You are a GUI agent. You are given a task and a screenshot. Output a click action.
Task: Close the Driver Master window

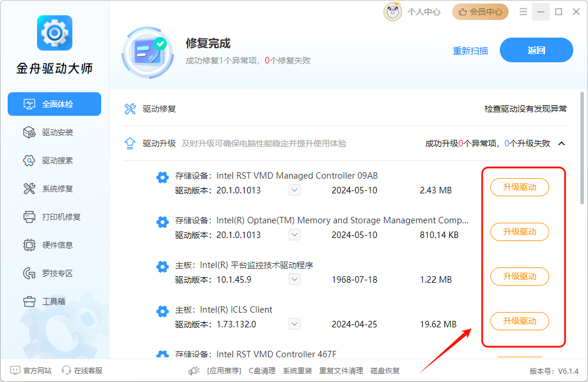[x=576, y=12]
